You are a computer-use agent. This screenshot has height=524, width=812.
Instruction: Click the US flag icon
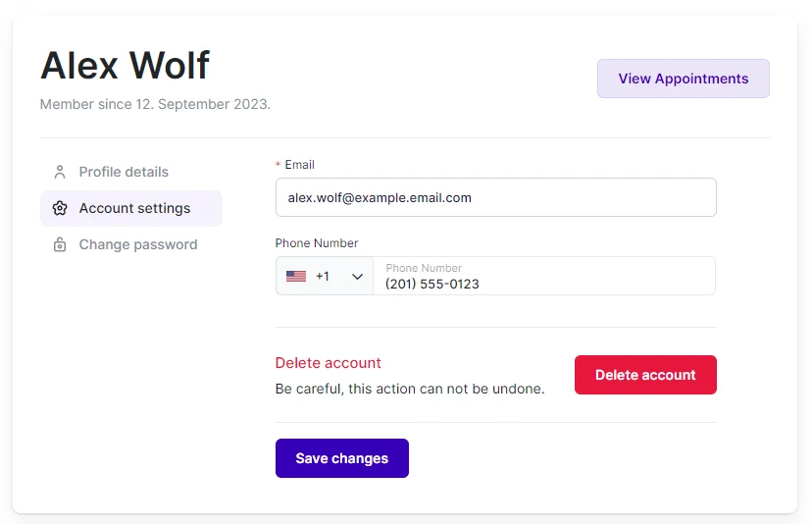click(296, 277)
